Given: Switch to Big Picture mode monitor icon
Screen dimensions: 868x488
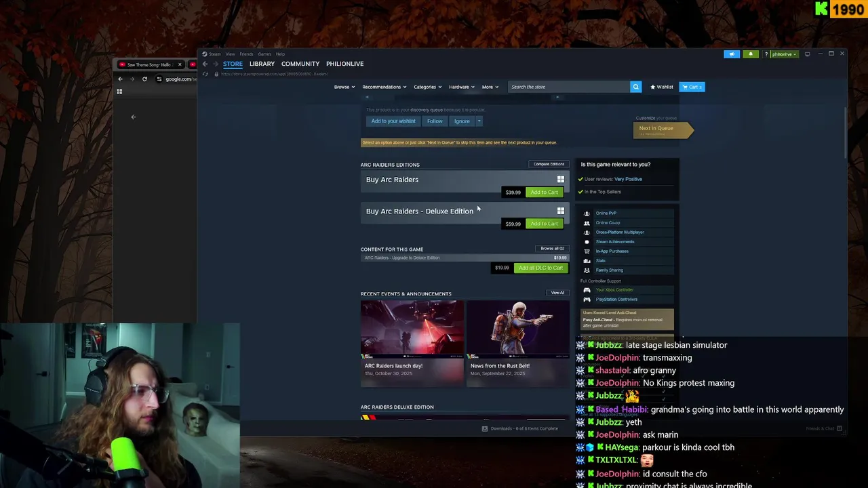Looking at the screenshot, I should [x=807, y=54].
